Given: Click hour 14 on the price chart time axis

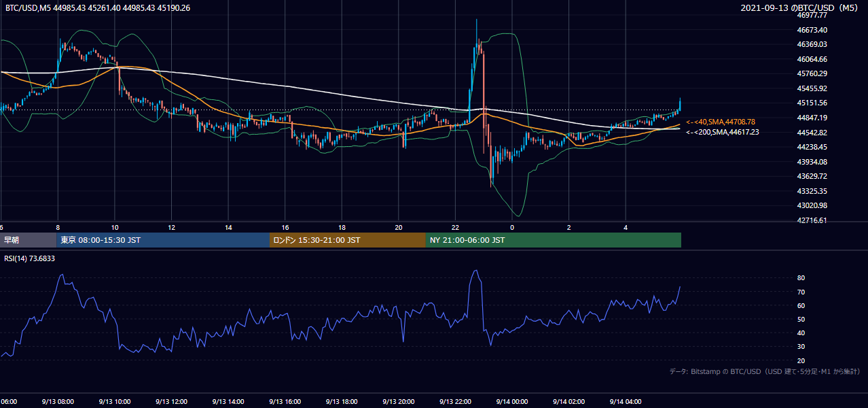Looking at the screenshot, I should pos(229,227).
